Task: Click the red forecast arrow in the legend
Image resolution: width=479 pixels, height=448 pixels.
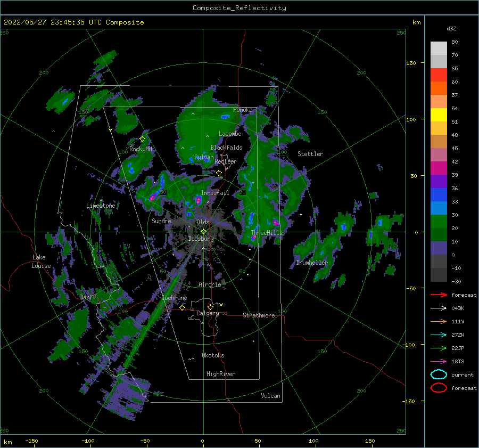Action: 439,295
